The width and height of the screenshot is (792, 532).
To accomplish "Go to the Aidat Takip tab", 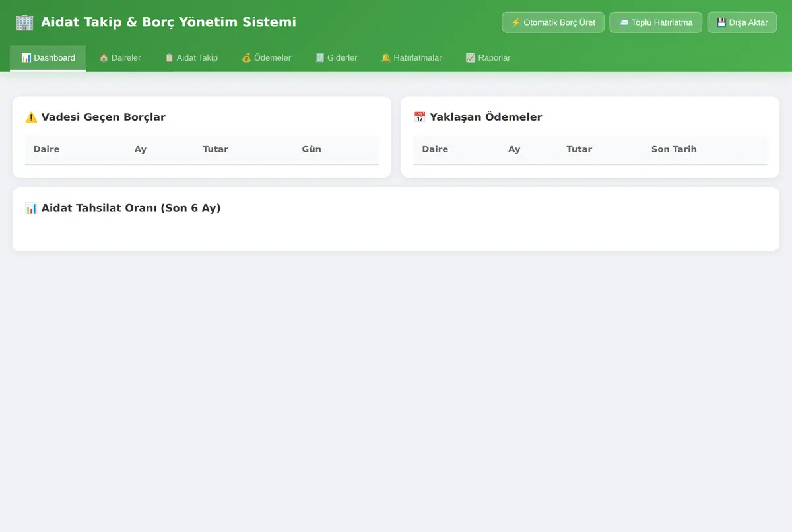I will 191,58.
